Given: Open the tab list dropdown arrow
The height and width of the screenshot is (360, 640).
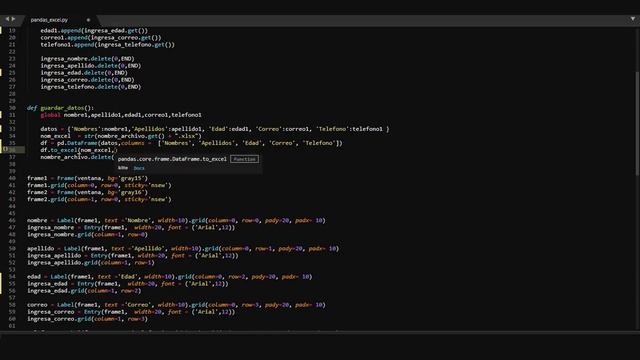Looking at the screenshot, I should click(x=633, y=19).
